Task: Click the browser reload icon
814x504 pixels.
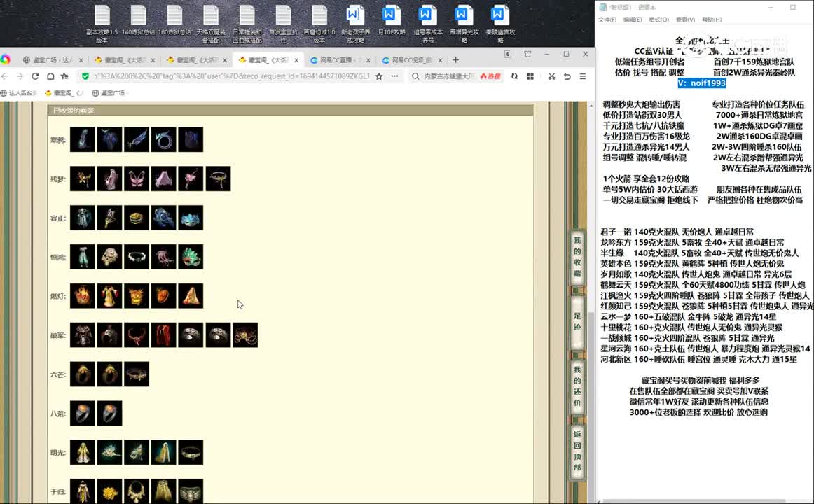Action: [x=35, y=76]
